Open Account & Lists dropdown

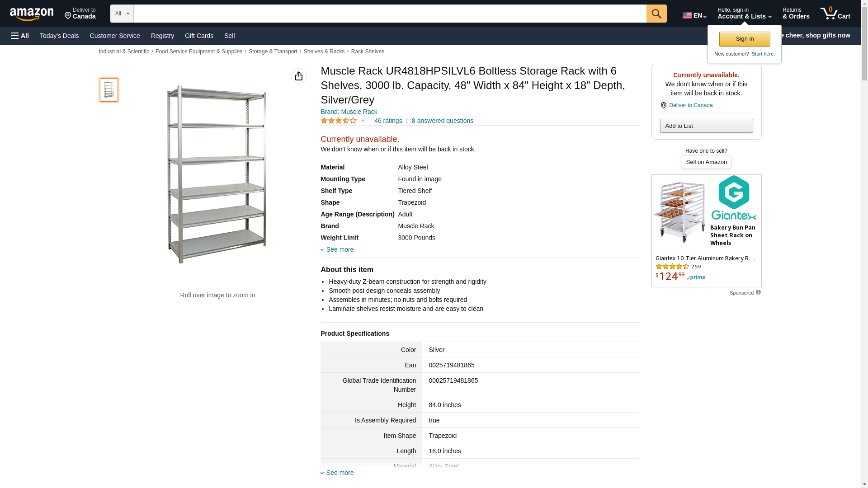pos(744,14)
